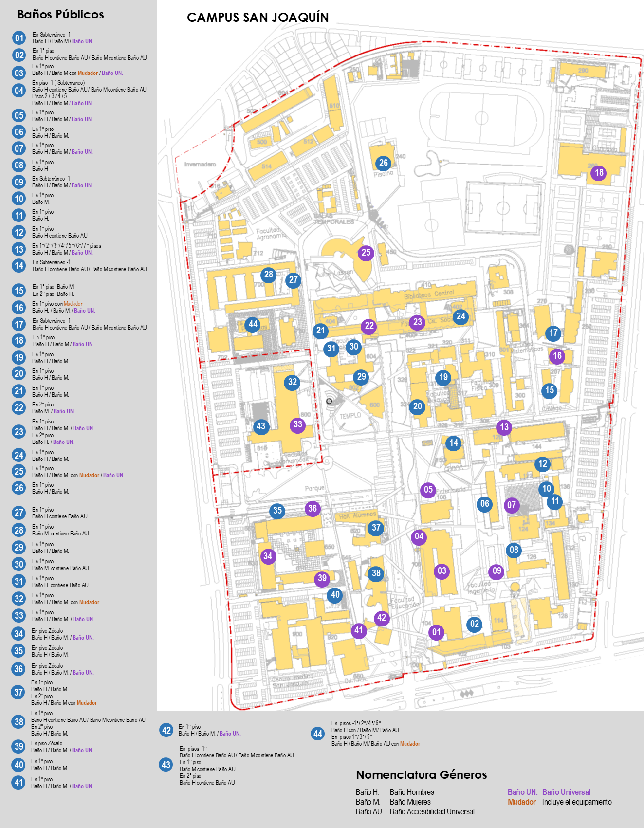Select marker 24 on the Biblioteca Central
Image resolution: width=644 pixels, height=828 pixels.
pos(460,316)
